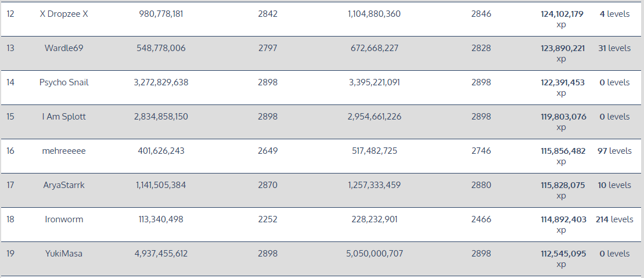The height and width of the screenshot is (278, 644).
Task: Click the 5,050,000,707 experience value
Action: 375,254
